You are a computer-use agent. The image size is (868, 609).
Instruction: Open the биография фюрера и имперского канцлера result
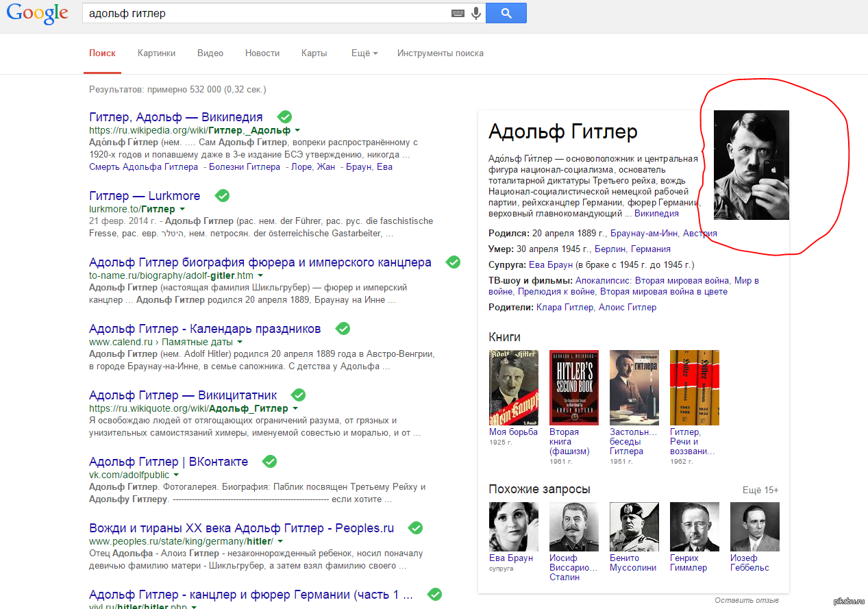[x=260, y=262]
